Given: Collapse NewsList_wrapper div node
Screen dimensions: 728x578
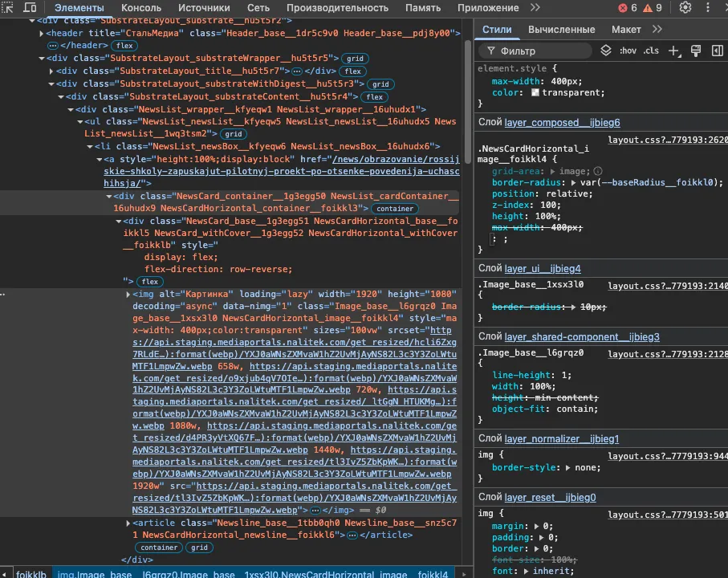Looking at the screenshot, I should pos(71,110).
